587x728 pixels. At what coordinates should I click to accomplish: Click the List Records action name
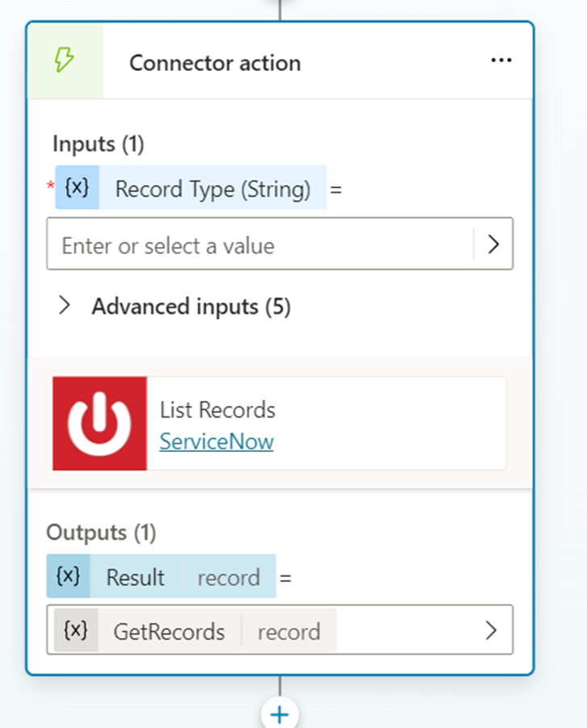[x=217, y=410]
